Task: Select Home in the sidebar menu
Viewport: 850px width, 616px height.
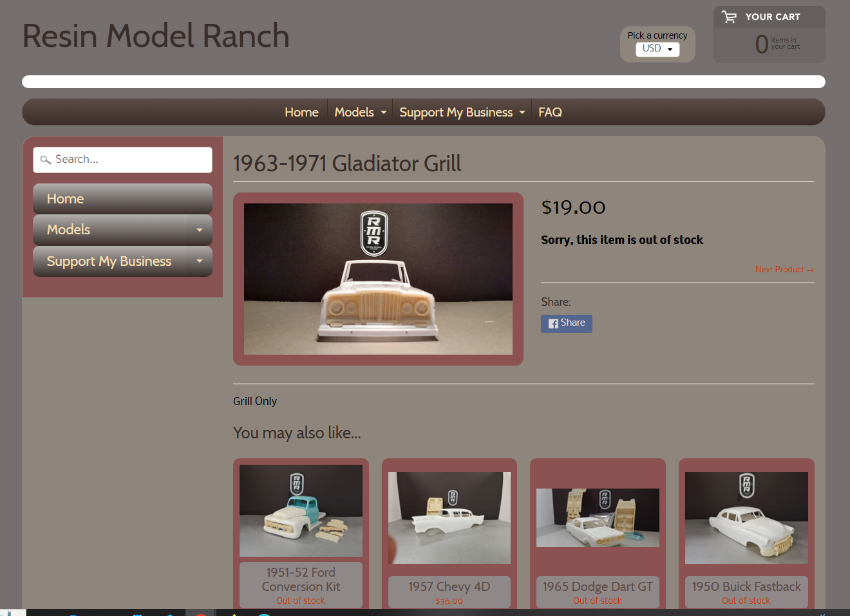Action: tap(122, 199)
